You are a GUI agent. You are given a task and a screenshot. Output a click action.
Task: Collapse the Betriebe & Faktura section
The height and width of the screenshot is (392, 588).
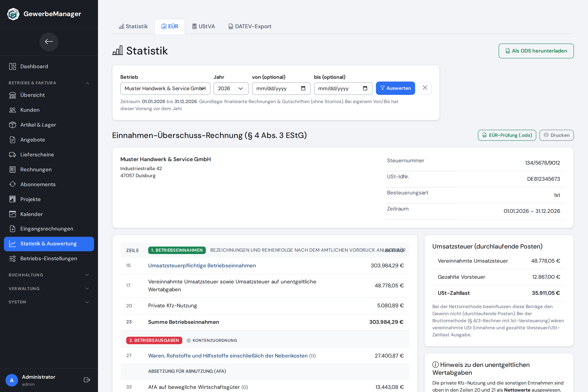tap(49, 83)
